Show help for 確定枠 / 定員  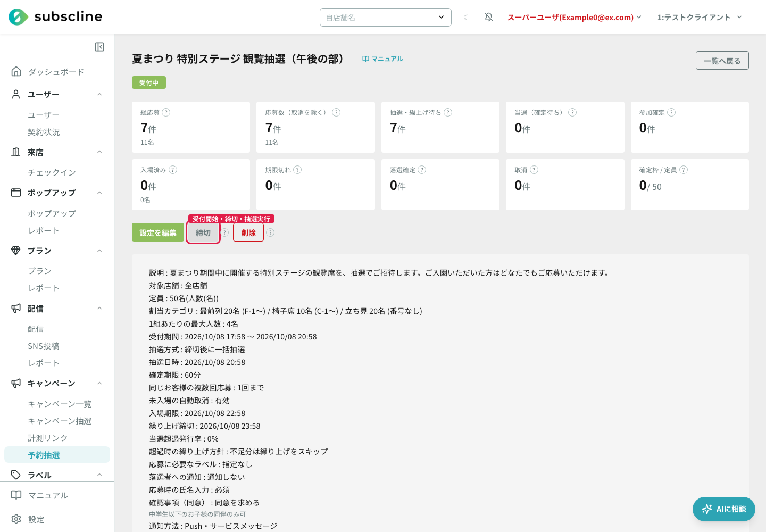click(684, 170)
